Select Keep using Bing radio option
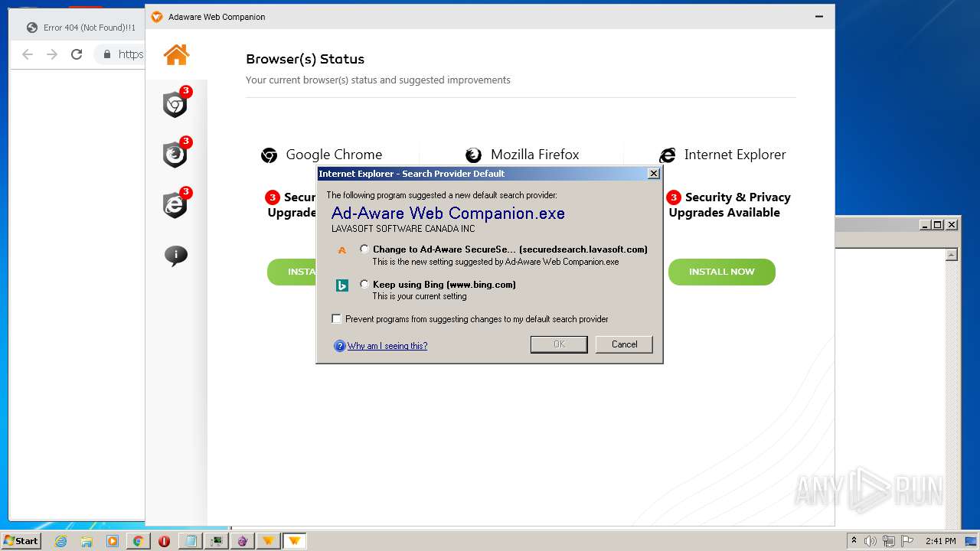Viewport: 980px width, 551px height. click(x=364, y=284)
